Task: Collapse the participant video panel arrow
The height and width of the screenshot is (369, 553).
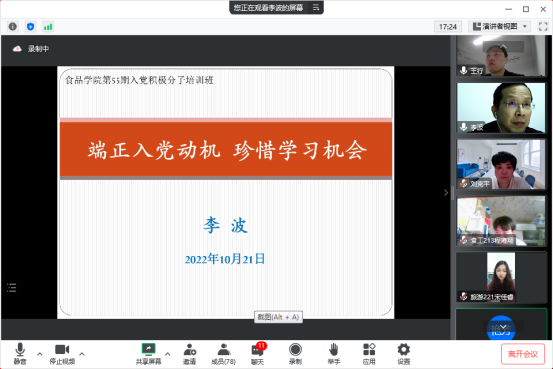Action: tap(446, 192)
